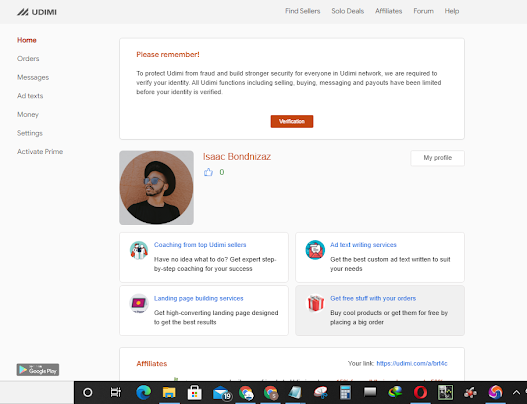Click the Isaac Bondnizaz profile photo
The height and width of the screenshot is (404, 527).
click(156, 188)
